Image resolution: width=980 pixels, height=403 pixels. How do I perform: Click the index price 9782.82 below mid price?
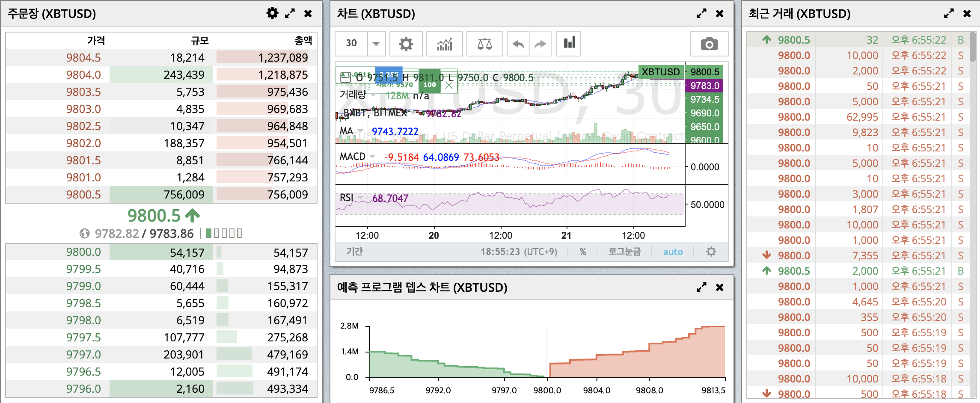[117, 234]
